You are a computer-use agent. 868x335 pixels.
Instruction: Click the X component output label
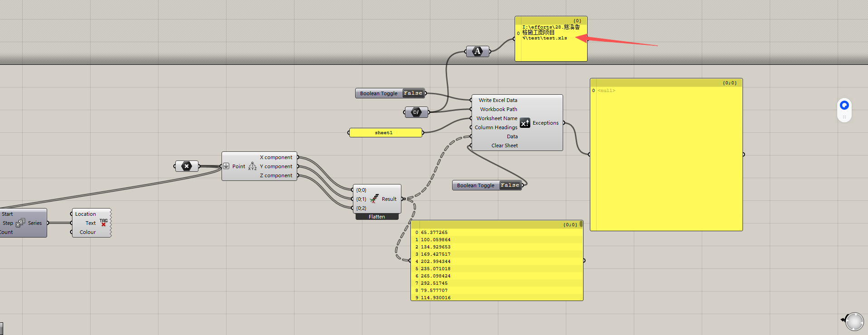pos(276,157)
